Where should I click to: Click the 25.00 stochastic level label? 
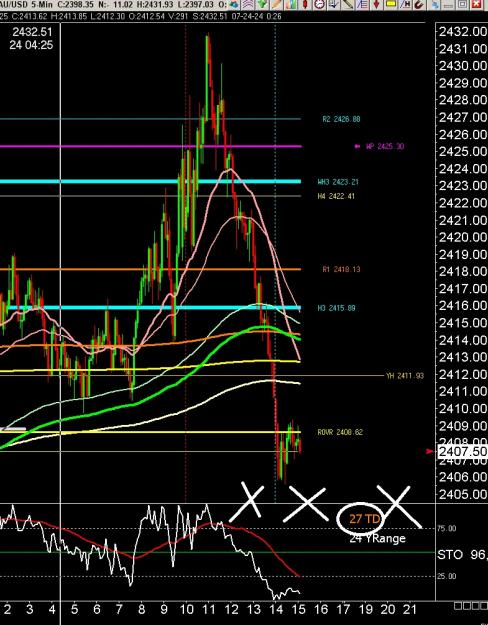[447, 576]
